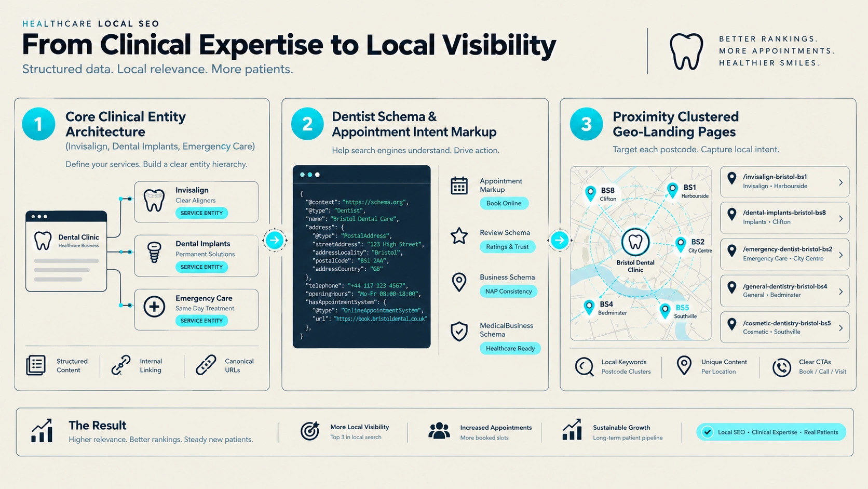The image size is (868, 489).
Task: Click the Canonical URLs link icon
Action: click(206, 365)
